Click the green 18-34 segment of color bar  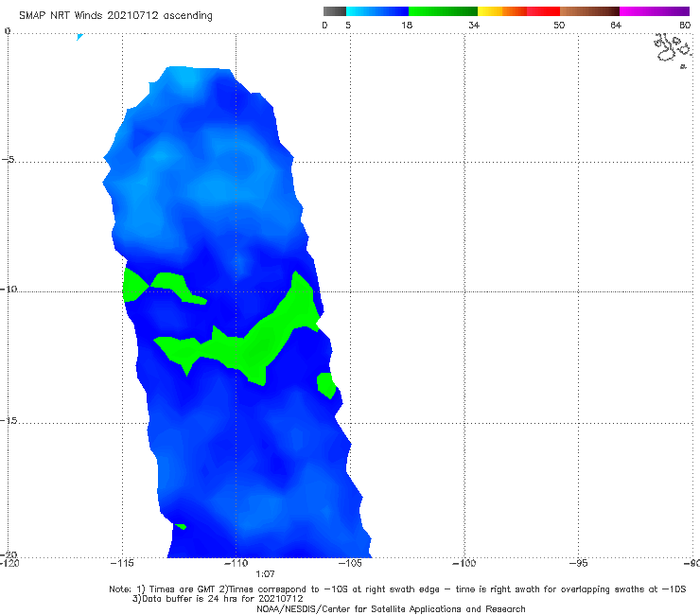pyautogui.click(x=443, y=11)
